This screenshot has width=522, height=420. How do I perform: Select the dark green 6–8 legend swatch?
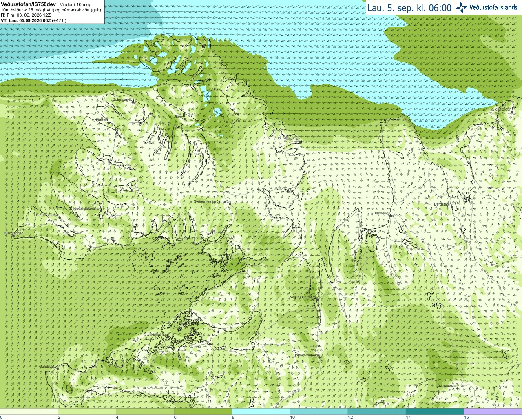203,411
